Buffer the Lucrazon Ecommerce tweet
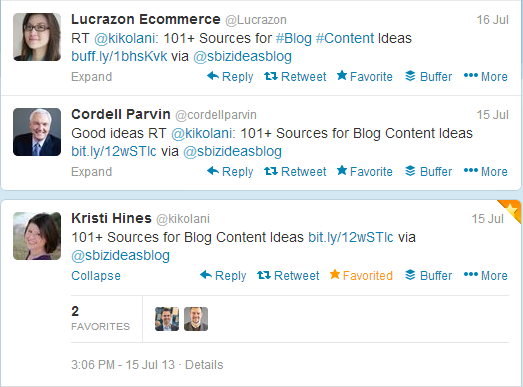 click(x=429, y=77)
